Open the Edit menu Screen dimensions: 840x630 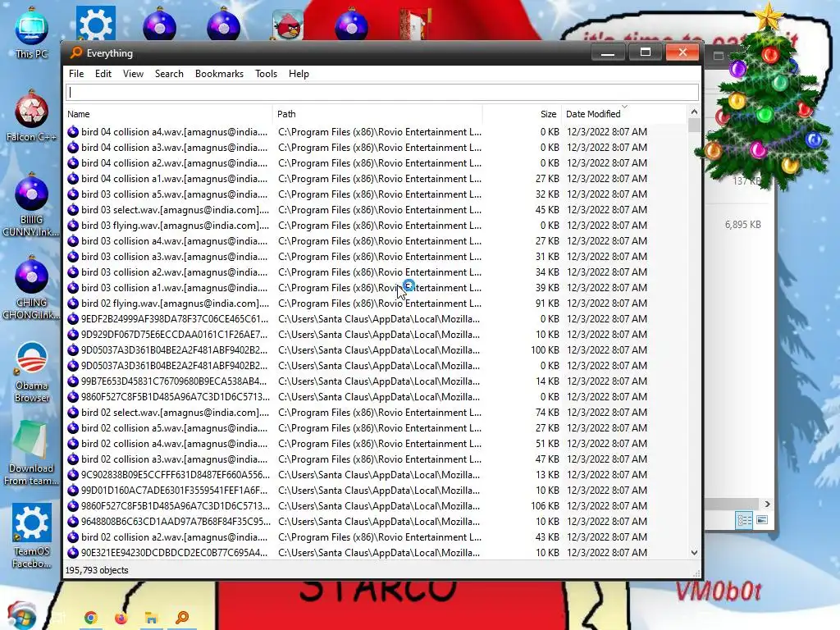coord(103,74)
